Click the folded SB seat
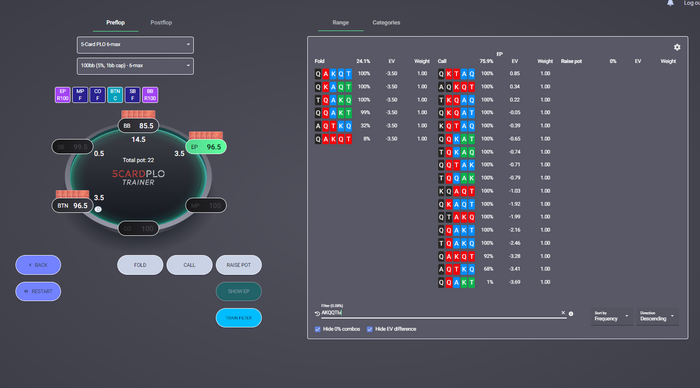The image size is (700, 388). [72, 146]
